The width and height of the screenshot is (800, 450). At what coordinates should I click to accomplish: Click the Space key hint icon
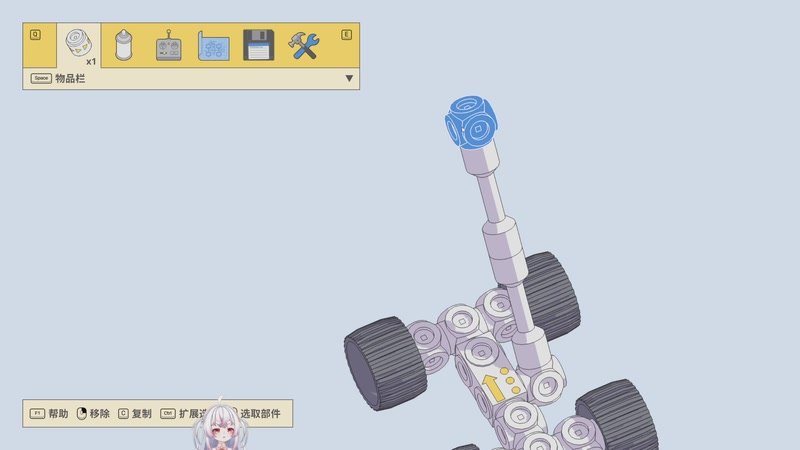click(x=41, y=78)
